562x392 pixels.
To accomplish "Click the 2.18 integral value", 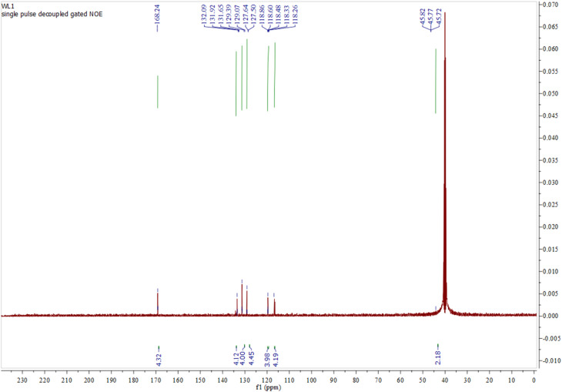I will [x=438, y=358].
